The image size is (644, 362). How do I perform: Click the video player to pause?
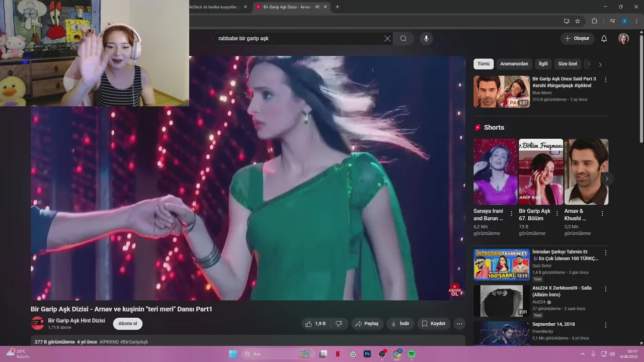248,178
